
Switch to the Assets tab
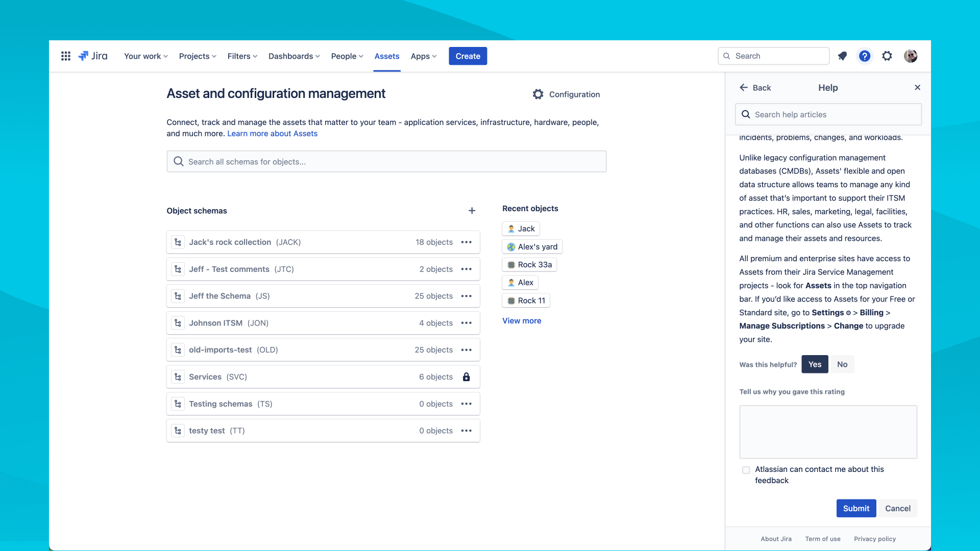point(386,56)
